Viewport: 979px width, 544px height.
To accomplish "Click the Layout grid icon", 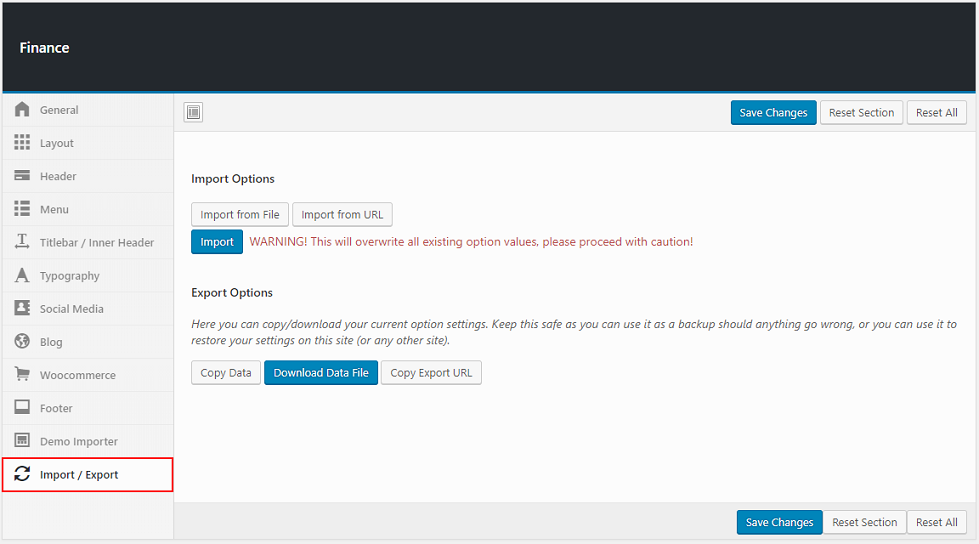I will [22, 143].
